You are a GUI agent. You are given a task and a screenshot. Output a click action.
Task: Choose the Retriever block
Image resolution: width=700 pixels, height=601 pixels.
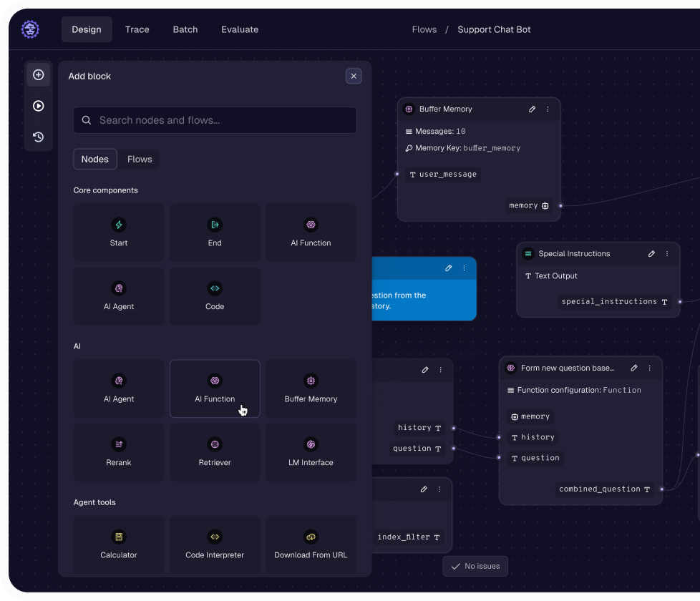coord(215,452)
